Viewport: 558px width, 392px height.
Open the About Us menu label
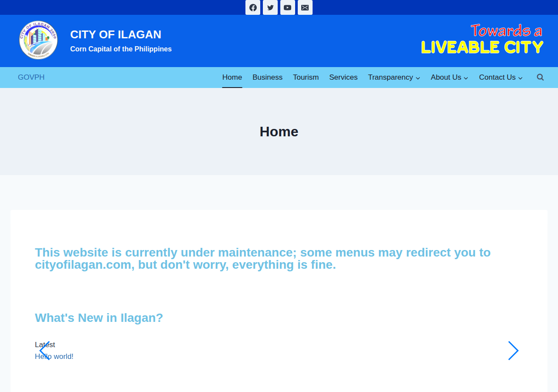tap(446, 77)
